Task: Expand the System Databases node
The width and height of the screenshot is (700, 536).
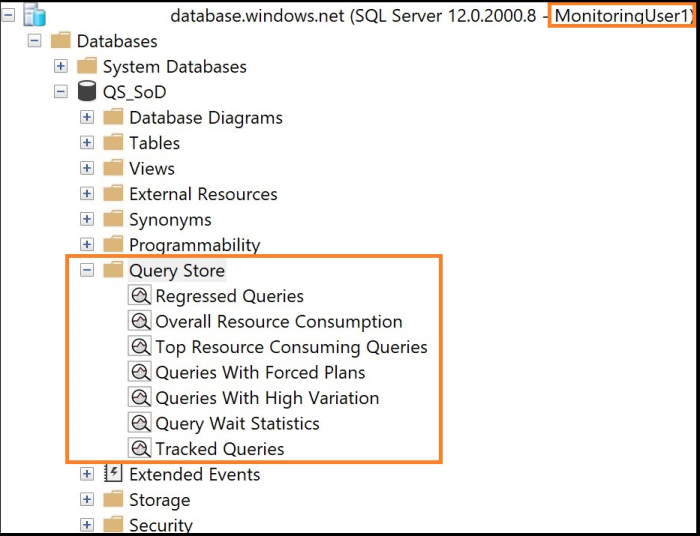Action: click(x=61, y=67)
